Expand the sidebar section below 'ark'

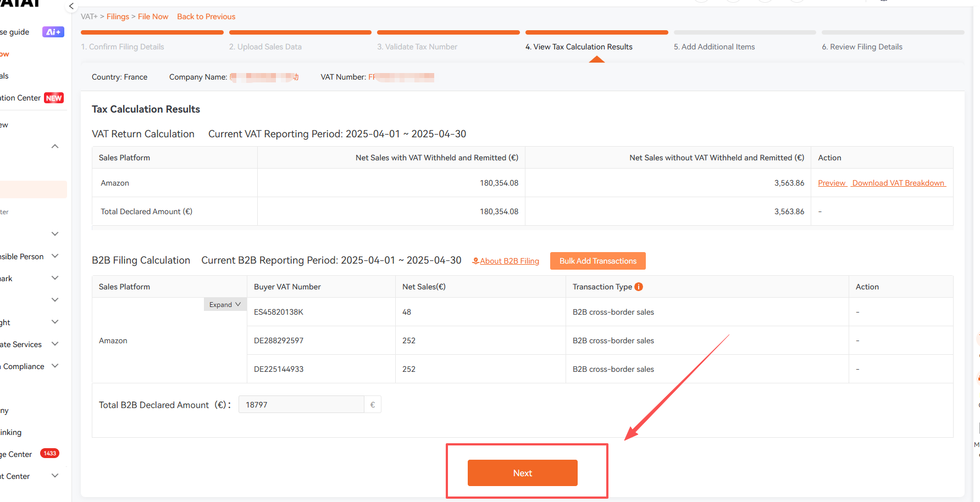[55, 300]
